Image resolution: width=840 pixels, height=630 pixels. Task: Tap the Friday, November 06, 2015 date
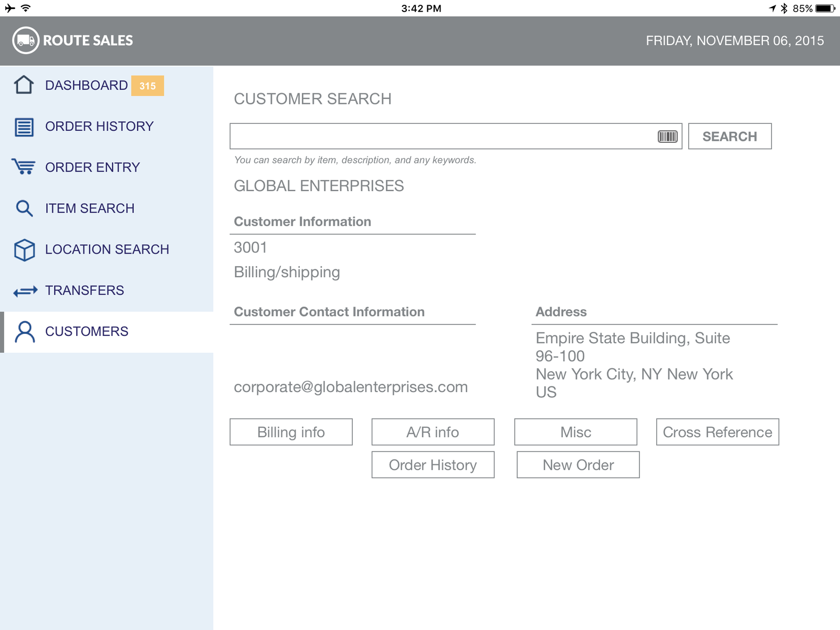pyautogui.click(x=734, y=40)
